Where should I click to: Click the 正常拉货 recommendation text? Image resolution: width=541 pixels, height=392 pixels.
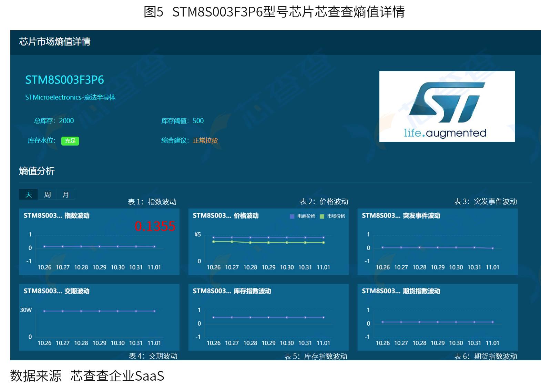tap(205, 140)
